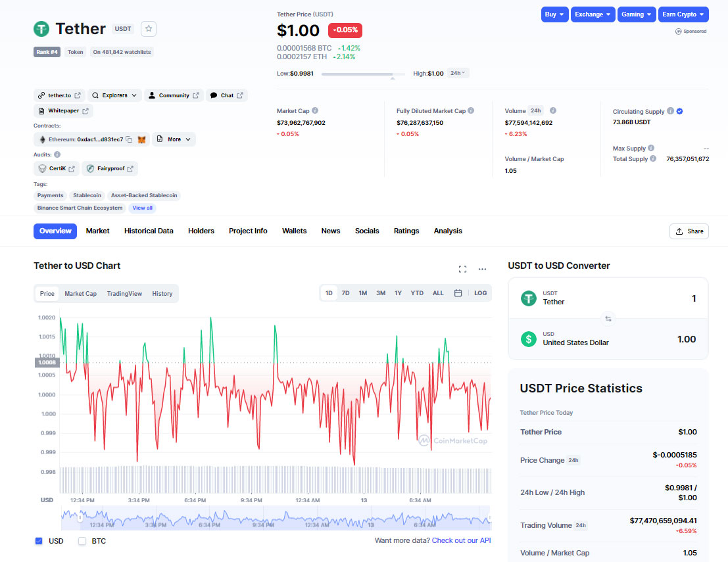The image size is (728, 562).
Task: Check the BTC currency checkbox
Action: tap(82, 541)
